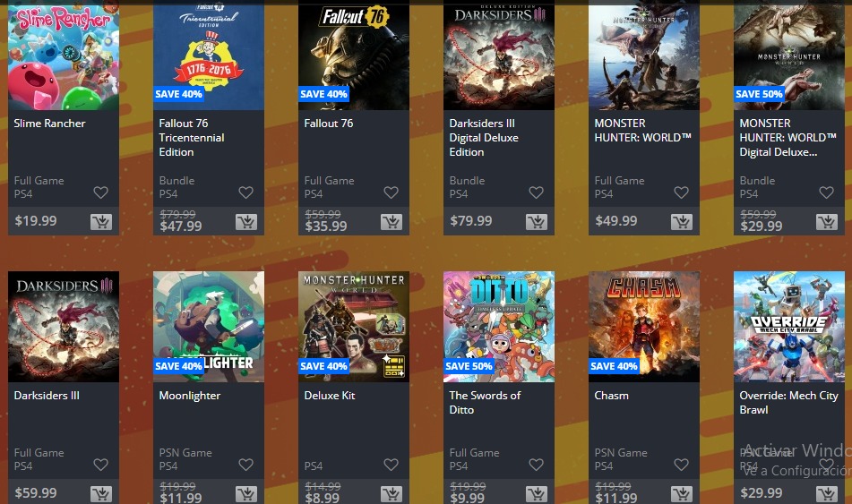This screenshot has width=852, height=504.
Task: Open Chasm cover art thumbnail
Action: coord(644,327)
